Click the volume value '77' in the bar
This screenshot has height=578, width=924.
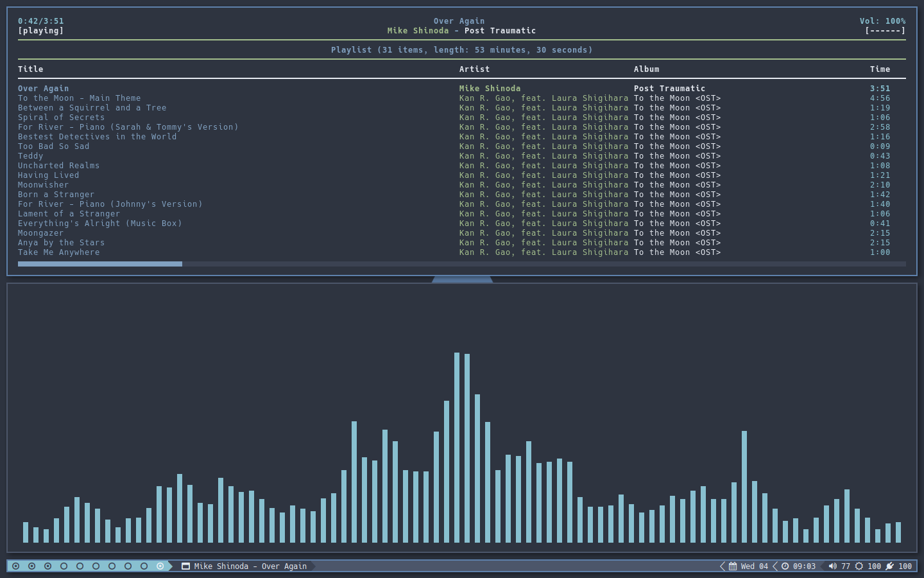click(846, 566)
